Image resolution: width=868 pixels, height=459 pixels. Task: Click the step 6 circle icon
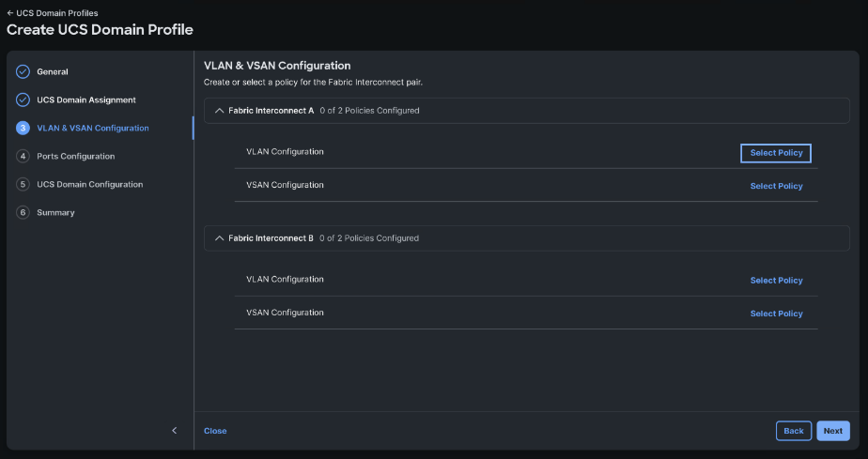(x=23, y=213)
